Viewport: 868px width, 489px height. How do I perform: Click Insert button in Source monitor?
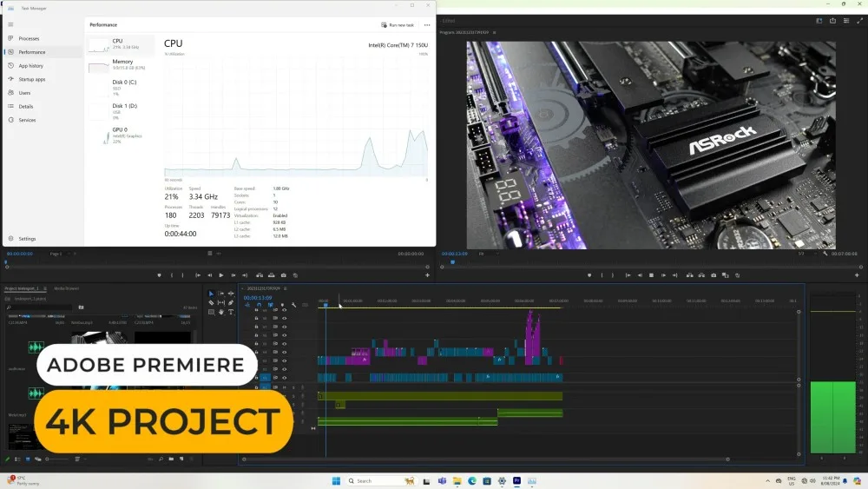(259, 275)
